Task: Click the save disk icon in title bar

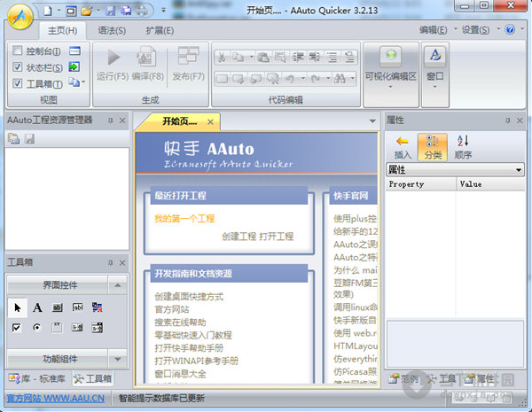Action: [111, 11]
